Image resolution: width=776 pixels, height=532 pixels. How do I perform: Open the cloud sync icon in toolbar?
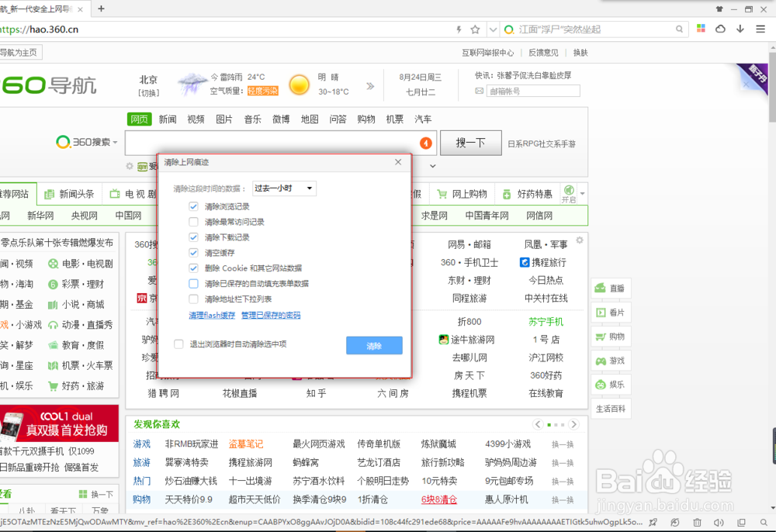tap(721, 29)
